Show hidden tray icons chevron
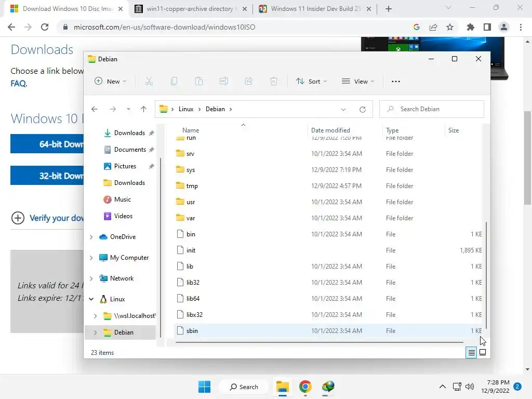532x399 pixels. click(443, 387)
